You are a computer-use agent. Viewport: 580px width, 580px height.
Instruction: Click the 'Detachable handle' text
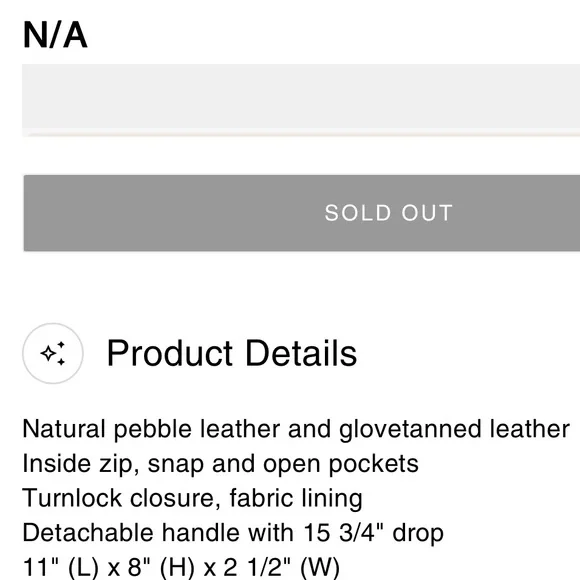[131, 533]
